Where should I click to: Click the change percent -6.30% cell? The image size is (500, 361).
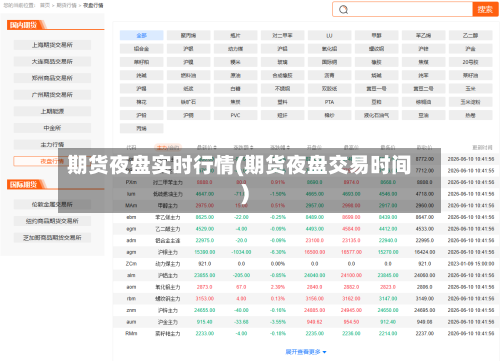[278, 252]
